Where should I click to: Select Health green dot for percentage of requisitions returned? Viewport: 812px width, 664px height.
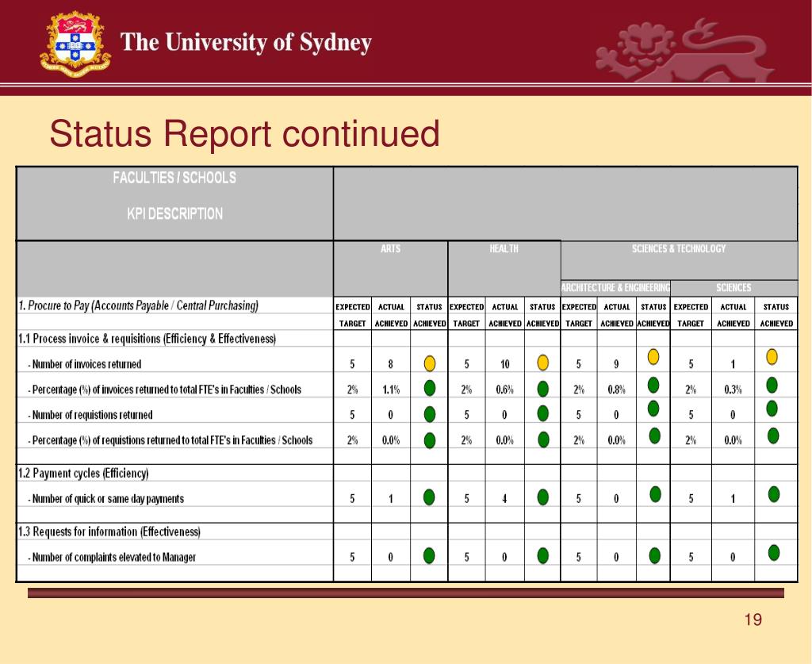click(x=542, y=439)
